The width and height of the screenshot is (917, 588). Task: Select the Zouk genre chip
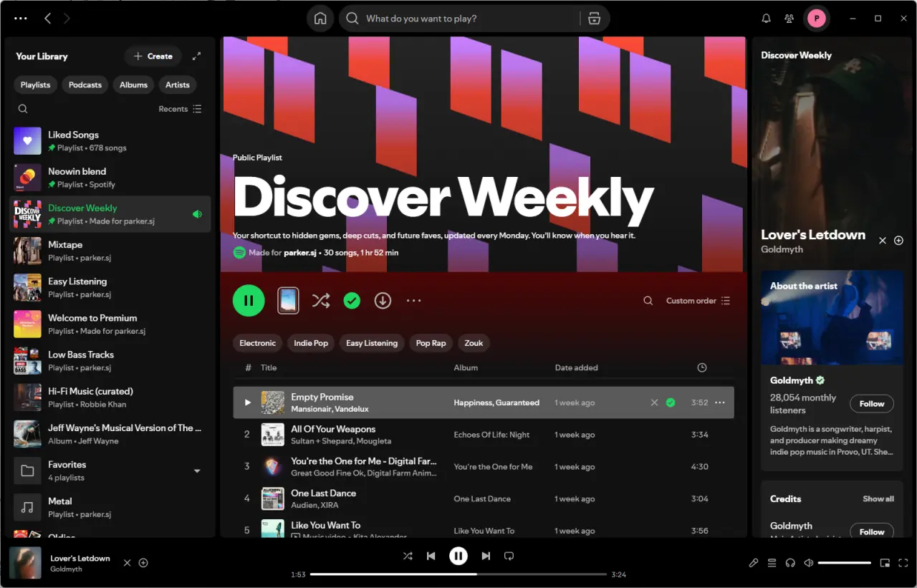click(x=474, y=343)
